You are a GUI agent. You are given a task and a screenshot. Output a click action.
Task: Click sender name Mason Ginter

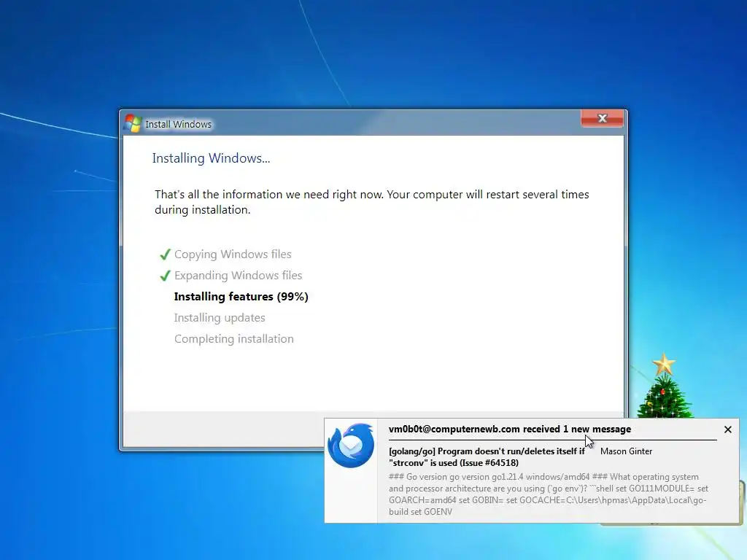626,451
